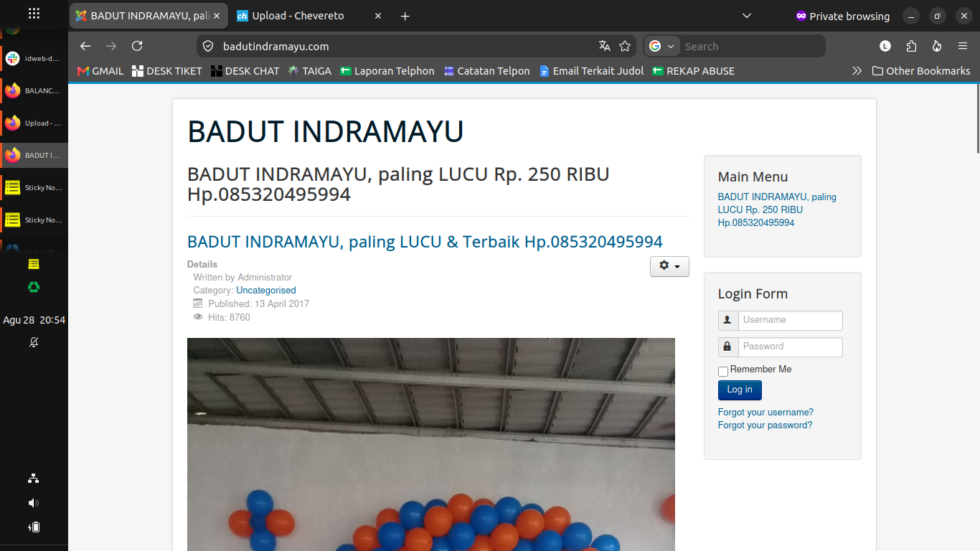Click the flame icon to forget session
This screenshot has height=551, width=980.
pos(937,46)
